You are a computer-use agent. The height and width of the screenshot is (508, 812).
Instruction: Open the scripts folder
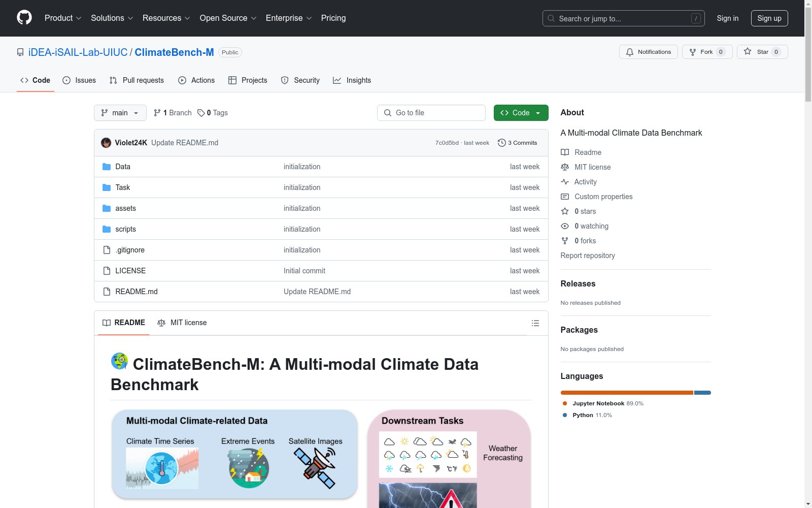(125, 229)
